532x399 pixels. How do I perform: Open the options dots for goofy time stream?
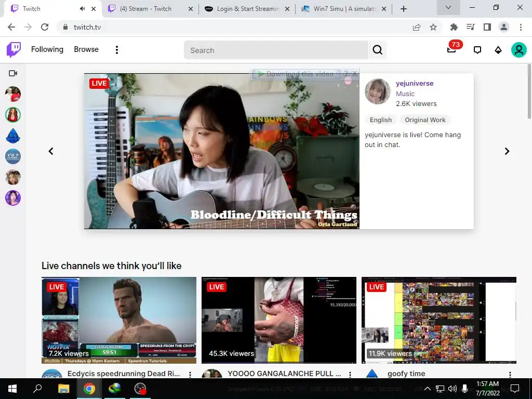point(510,374)
